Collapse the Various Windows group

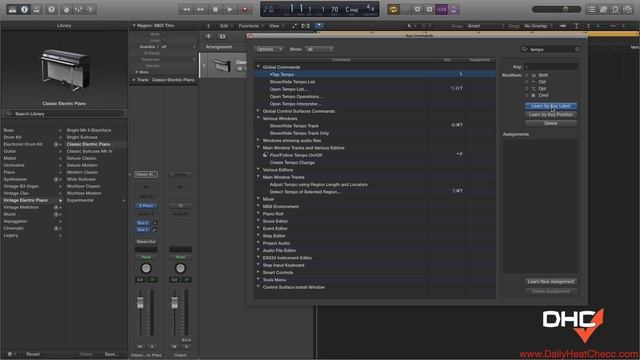(258, 118)
